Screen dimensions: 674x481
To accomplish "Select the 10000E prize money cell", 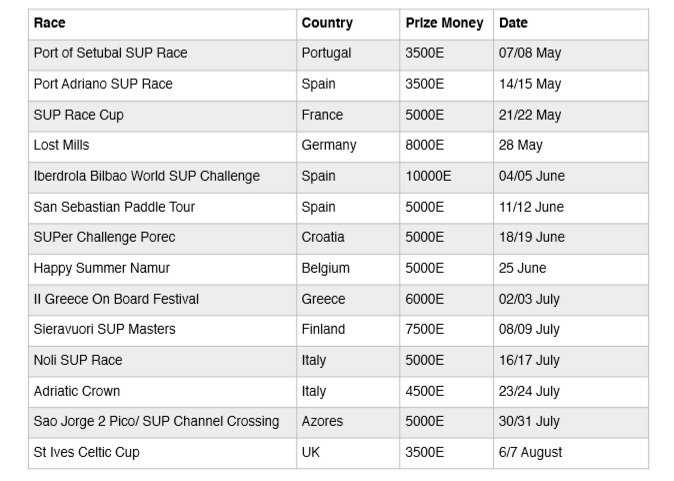I will [428, 176].
